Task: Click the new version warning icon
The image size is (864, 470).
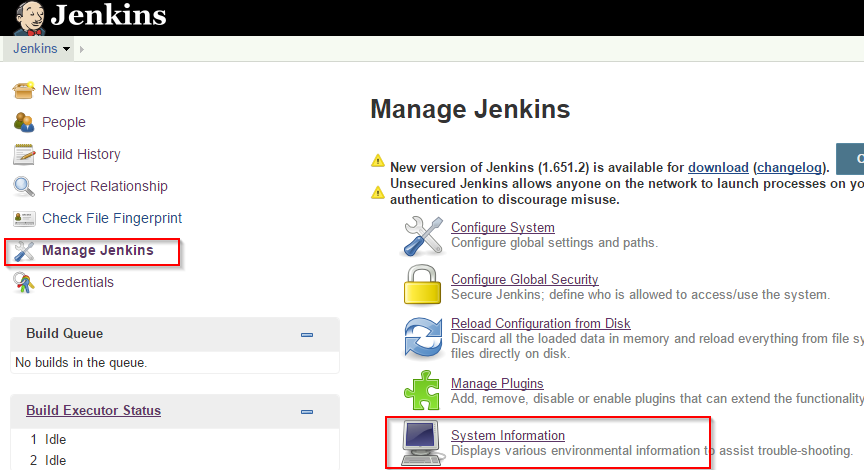Action: [x=377, y=161]
